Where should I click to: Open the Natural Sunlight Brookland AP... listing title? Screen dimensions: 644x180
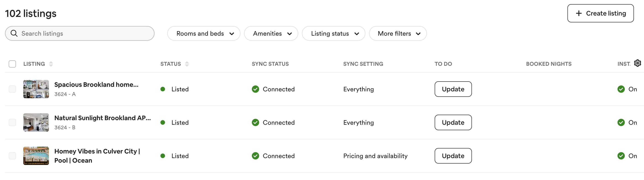click(x=103, y=118)
